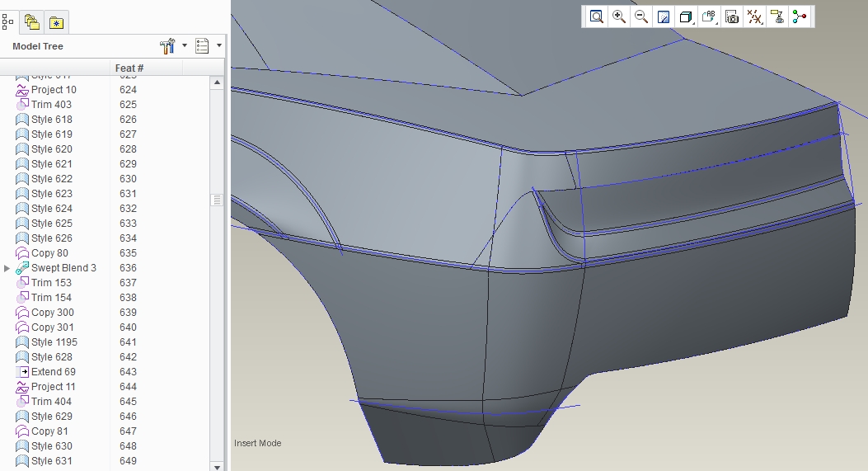Select the Style 1195 feature

pyautogui.click(x=54, y=342)
